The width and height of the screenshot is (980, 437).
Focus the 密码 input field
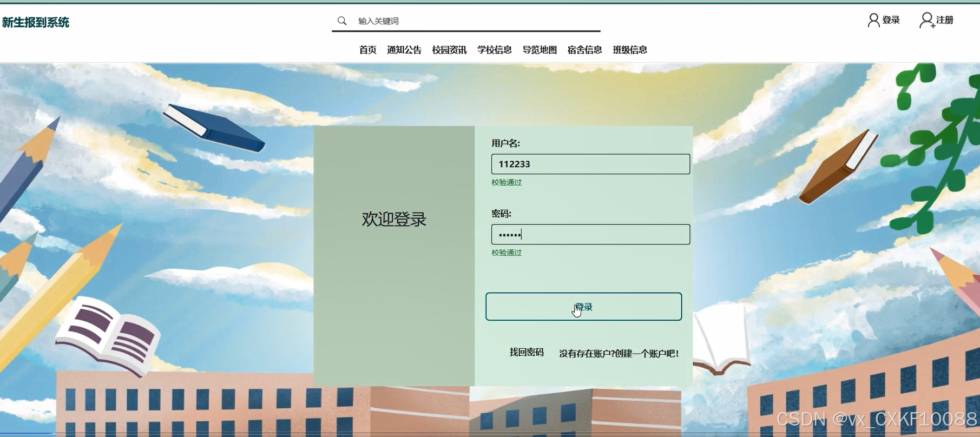590,234
